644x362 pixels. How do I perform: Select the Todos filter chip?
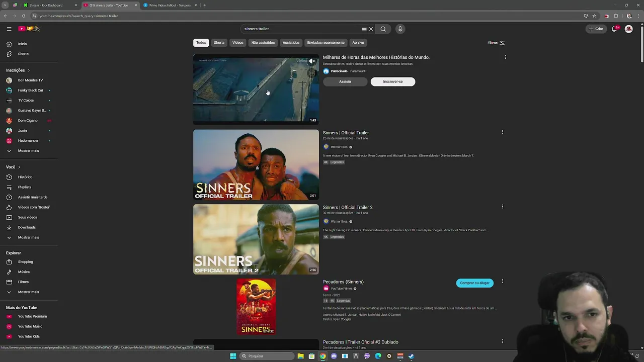coord(201,43)
